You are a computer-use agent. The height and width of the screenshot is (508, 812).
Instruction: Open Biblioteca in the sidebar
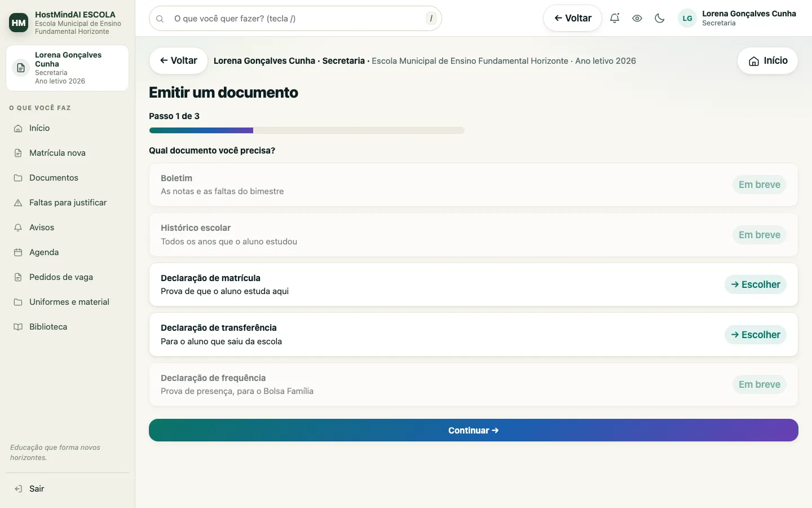point(68,327)
